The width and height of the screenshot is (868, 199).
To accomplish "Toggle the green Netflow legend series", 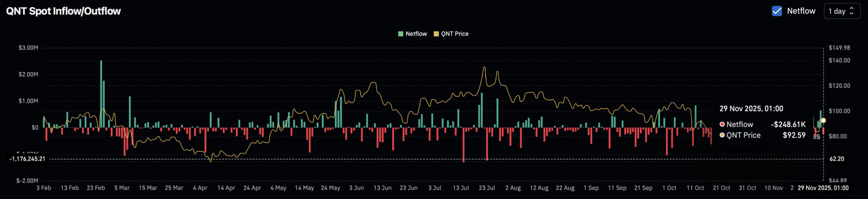I will pos(401,34).
